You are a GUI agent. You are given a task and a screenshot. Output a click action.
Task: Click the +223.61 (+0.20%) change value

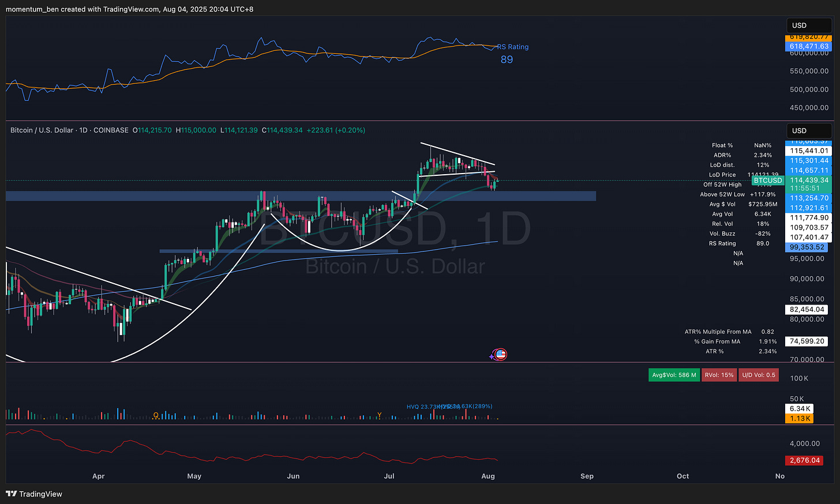pos(335,130)
